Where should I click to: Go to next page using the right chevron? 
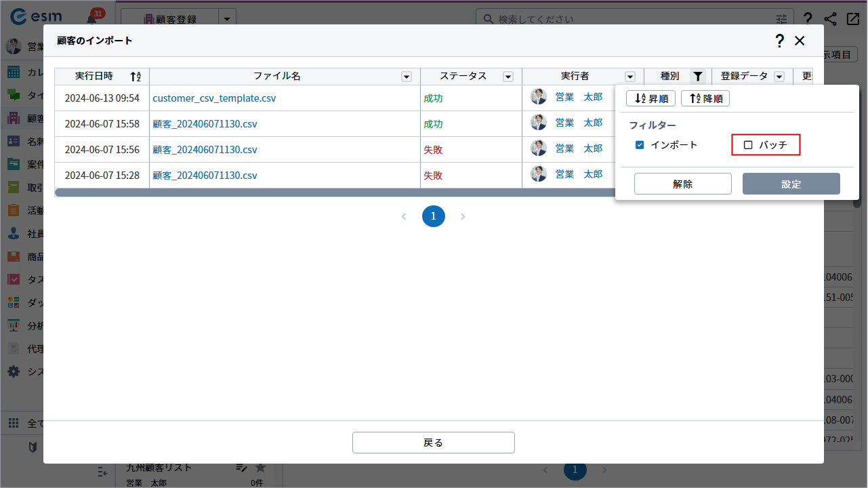click(463, 216)
